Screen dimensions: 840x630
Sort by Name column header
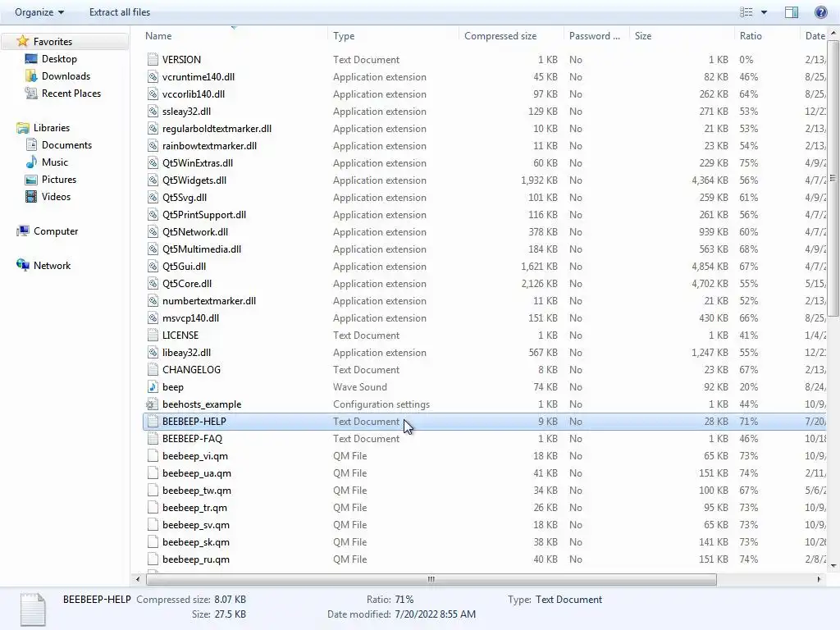158,36
